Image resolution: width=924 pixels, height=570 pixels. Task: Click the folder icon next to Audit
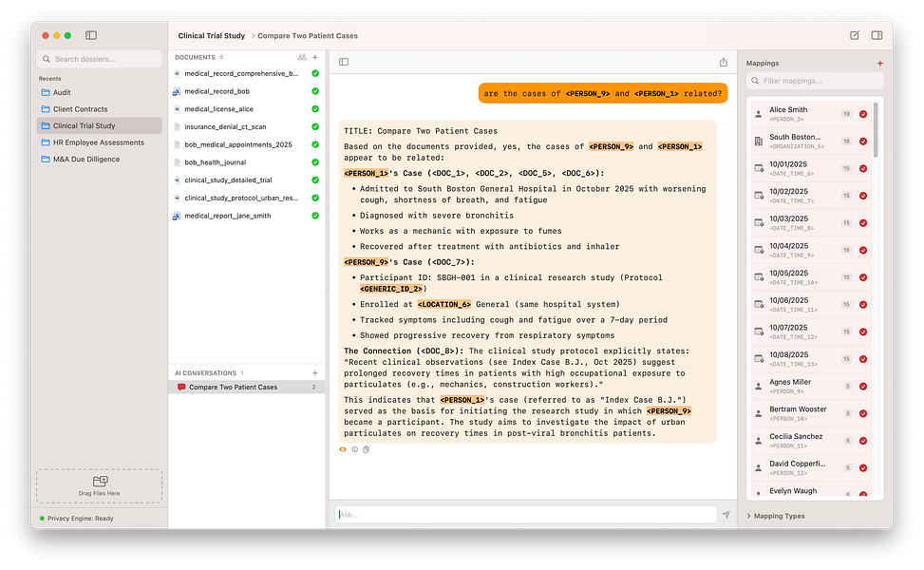click(x=46, y=92)
